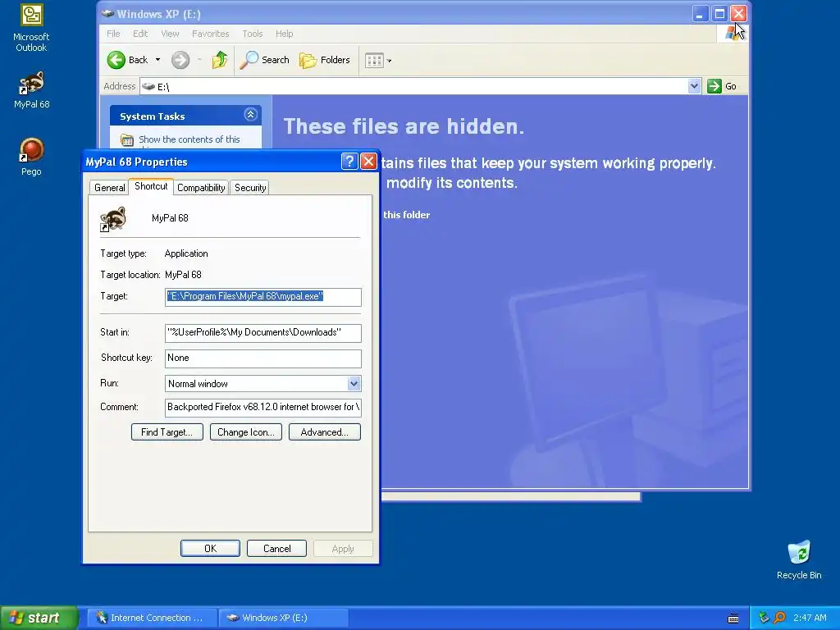The height and width of the screenshot is (630, 840).
Task: Open the Edit menu
Action: [140, 34]
